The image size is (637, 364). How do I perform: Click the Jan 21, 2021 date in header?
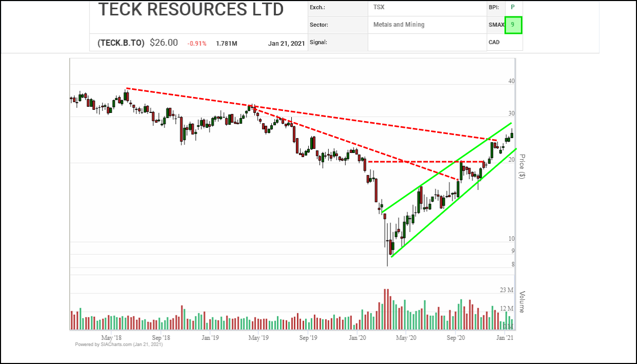coord(286,44)
